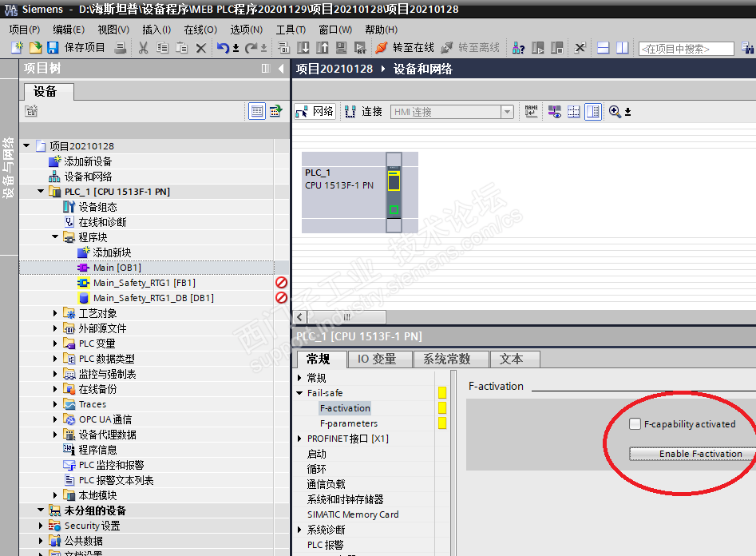Open the Undo history dropdown arrow
This screenshot has width=756, height=556.
pos(236,48)
